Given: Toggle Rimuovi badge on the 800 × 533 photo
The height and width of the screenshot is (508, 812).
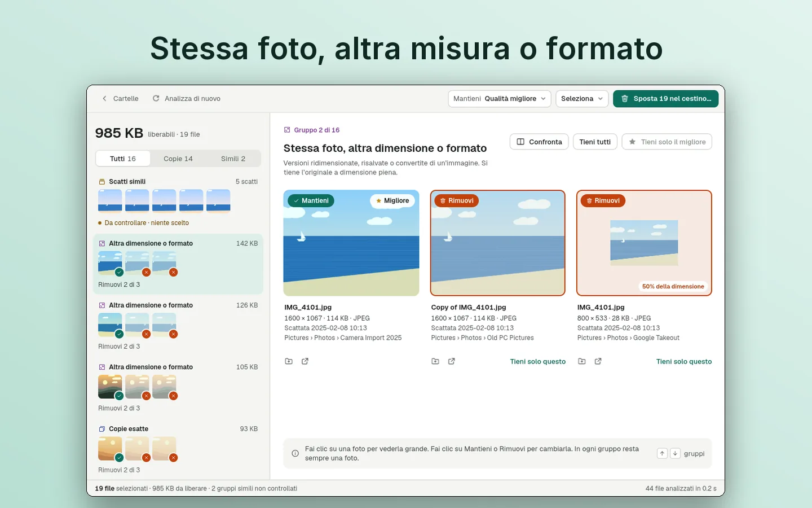Looking at the screenshot, I should (603, 200).
